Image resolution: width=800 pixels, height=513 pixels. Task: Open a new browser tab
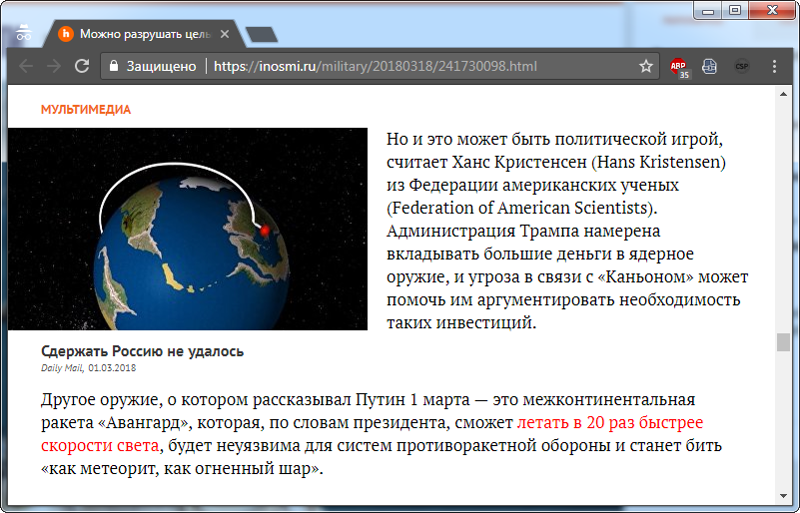[261, 35]
